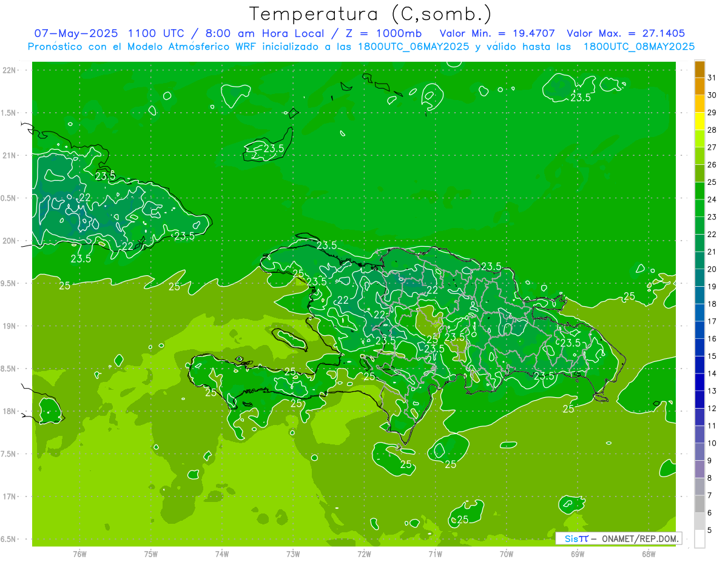The height and width of the screenshot is (562, 728).
Task: Click the number 25 on the color scale
Action: click(x=712, y=182)
